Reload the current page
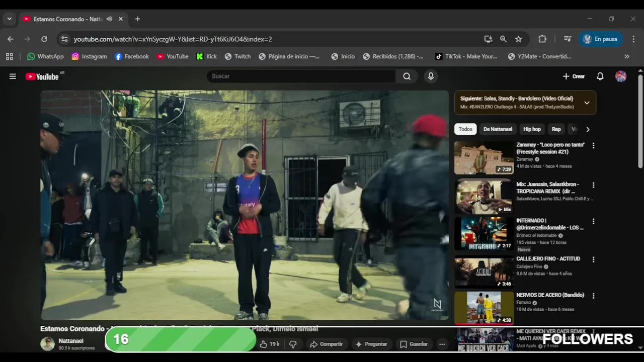 point(44,39)
